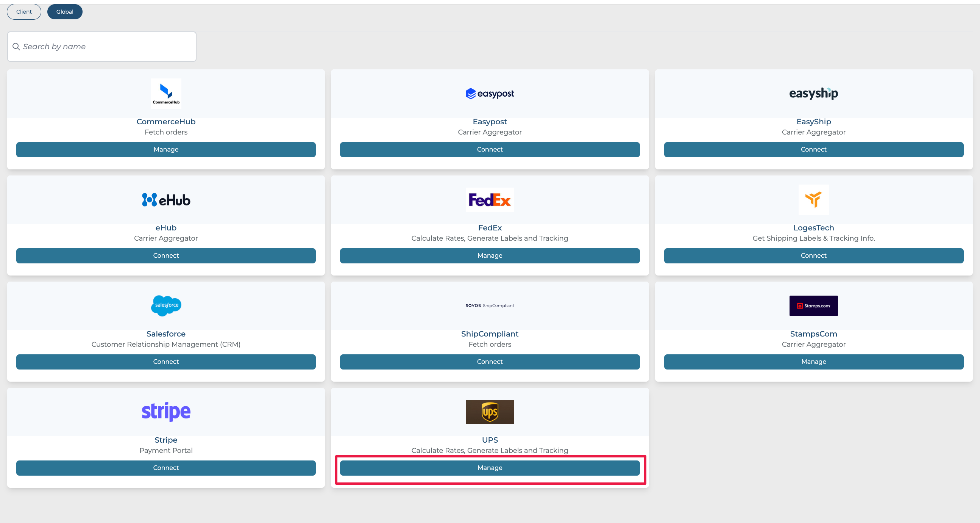980x523 pixels.
Task: Click Connect for ShipCompliant
Action: 490,362
